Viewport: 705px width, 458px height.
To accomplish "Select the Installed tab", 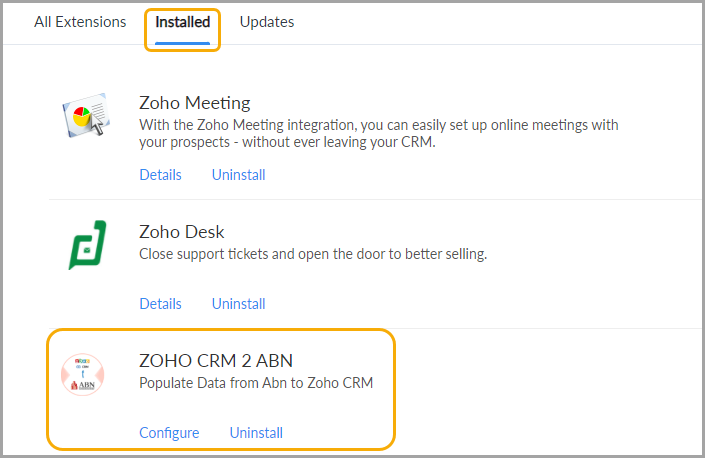I will (183, 22).
